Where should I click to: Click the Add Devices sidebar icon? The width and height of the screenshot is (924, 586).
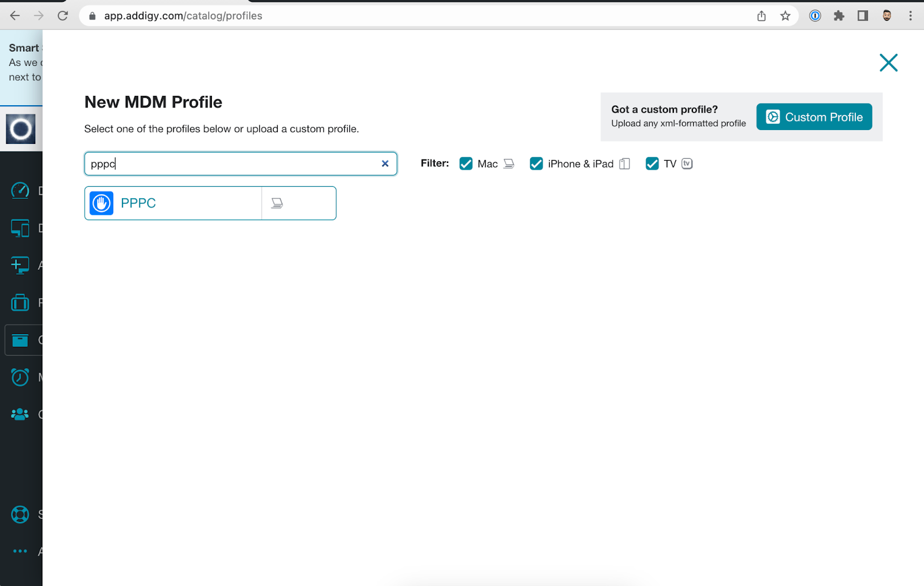coord(20,265)
